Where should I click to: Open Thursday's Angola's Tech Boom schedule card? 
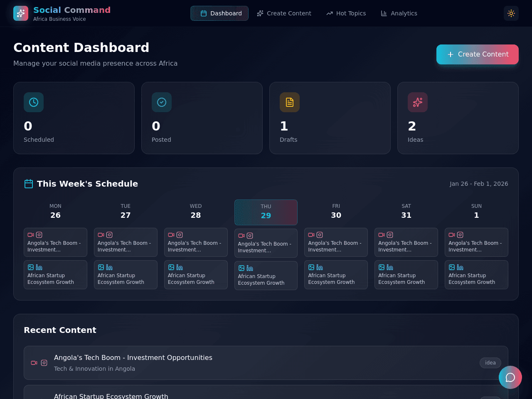click(x=266, y=243)
